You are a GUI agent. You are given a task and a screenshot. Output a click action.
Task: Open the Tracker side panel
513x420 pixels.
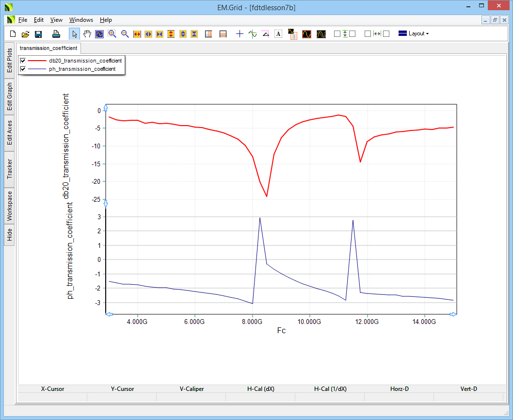[x=10, y=169]
